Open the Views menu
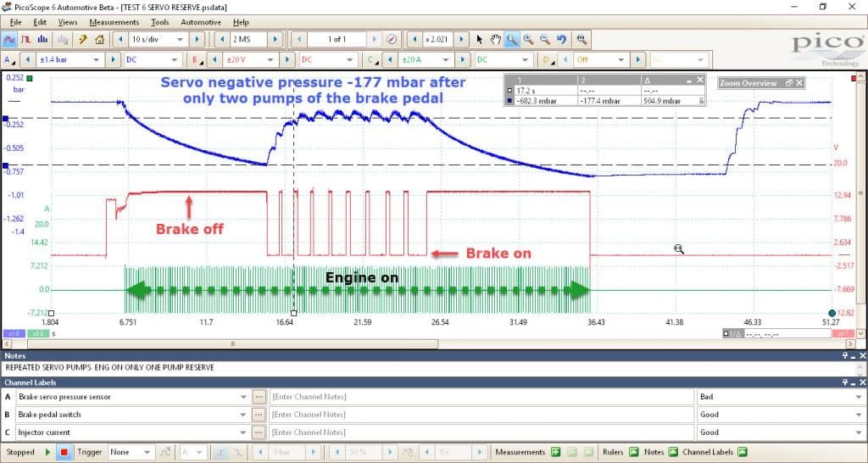The image size is (868, 463). pos(68,22)
